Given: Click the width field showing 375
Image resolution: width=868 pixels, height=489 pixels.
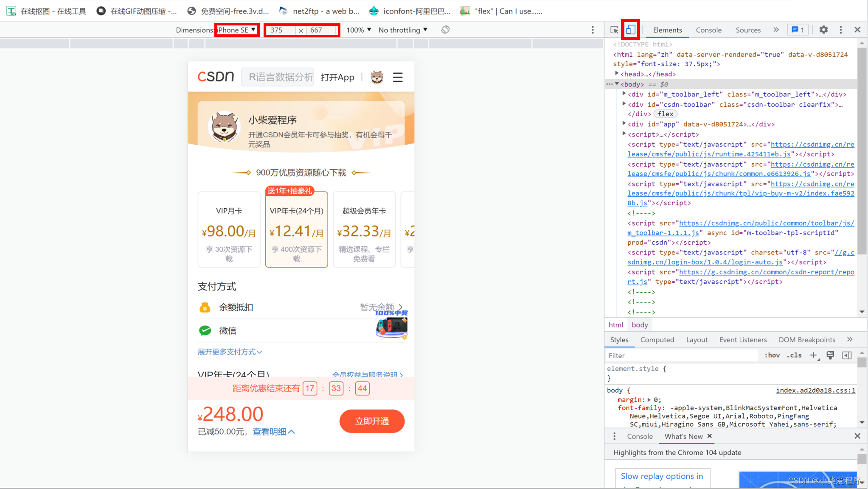Looking at the screenshot, I should (280, 30).
